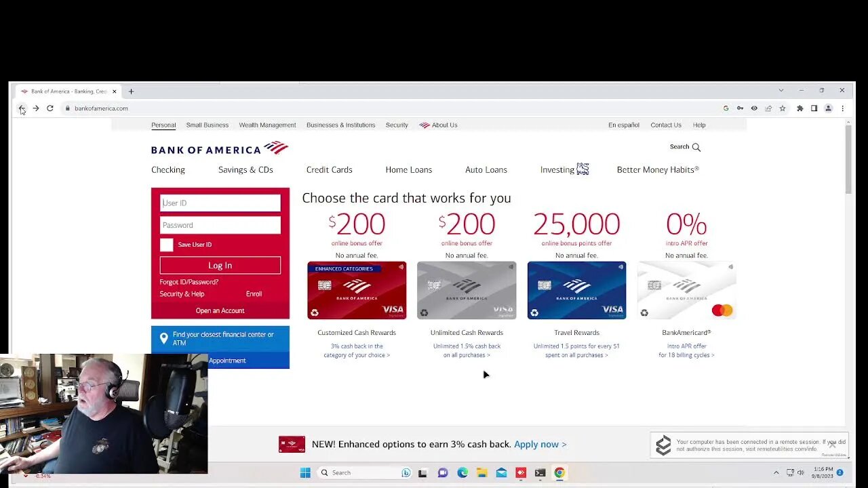
Task: Click the address bar URL
Action: [101, 108]
